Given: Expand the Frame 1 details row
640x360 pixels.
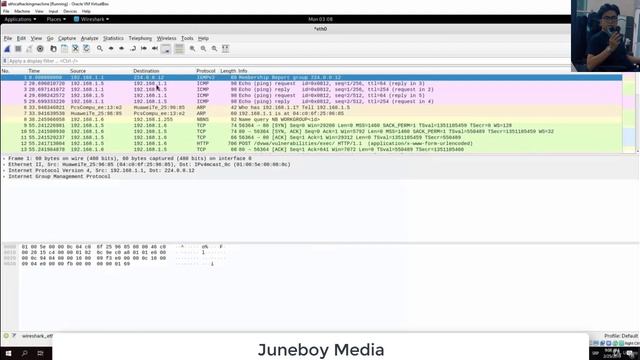Looking at the screenshot, I should click(4, 158).
